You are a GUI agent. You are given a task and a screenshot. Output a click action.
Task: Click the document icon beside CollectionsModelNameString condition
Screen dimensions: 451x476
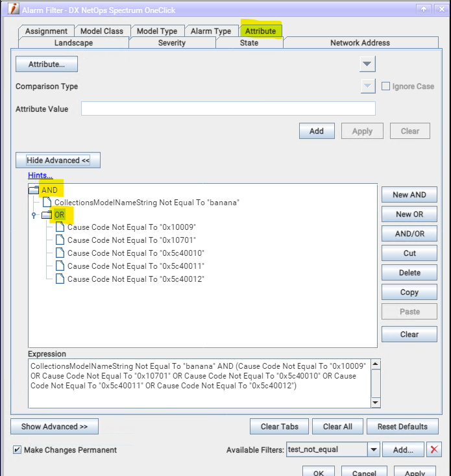click(47, 202)
